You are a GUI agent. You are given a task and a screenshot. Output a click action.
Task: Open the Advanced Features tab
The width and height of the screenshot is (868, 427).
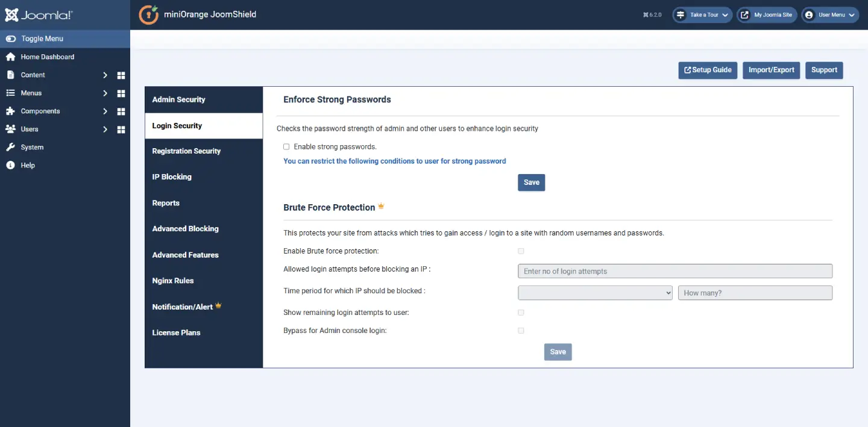[x=204, y=255]
